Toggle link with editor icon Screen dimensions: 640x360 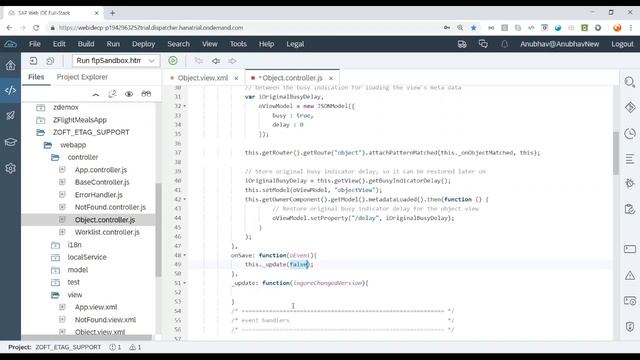(112, 94)
